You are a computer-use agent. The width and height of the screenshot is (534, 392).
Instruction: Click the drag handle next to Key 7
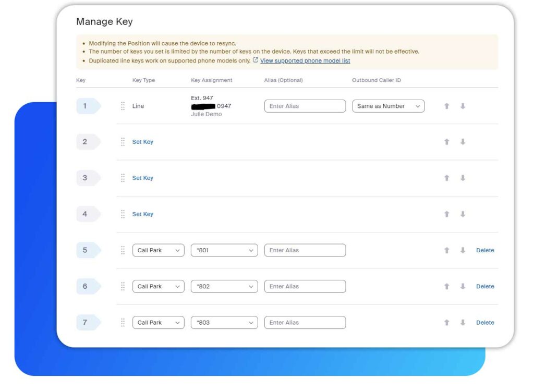123,322
